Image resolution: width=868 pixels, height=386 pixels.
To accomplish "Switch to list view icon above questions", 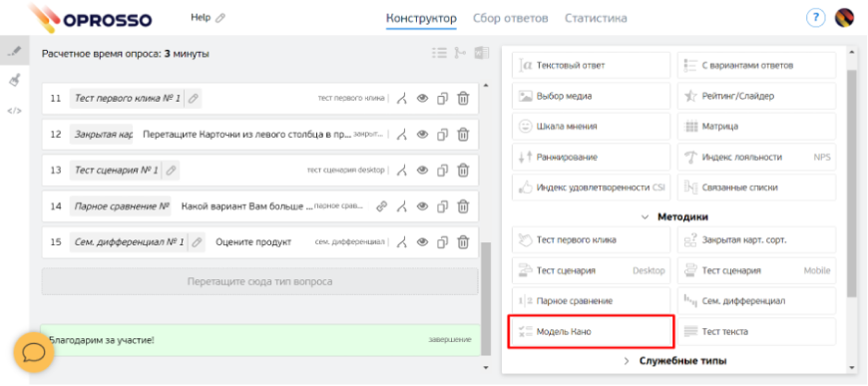I will coord(440,53).
